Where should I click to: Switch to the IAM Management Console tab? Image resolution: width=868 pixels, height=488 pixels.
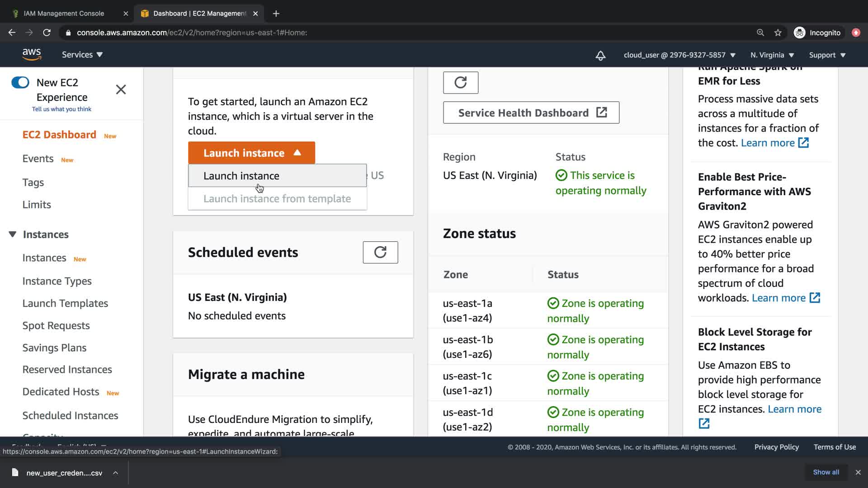tap(64, 14)
